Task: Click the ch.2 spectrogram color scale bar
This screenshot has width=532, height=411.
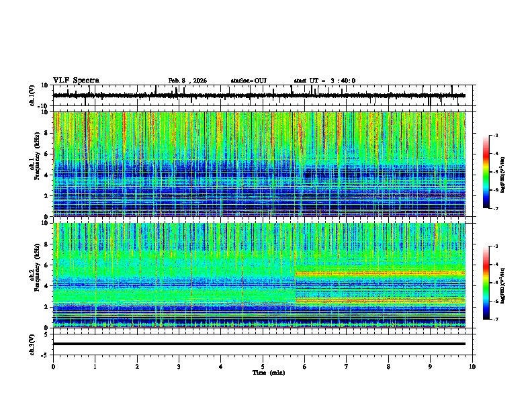Action: (x=486, y=283)
